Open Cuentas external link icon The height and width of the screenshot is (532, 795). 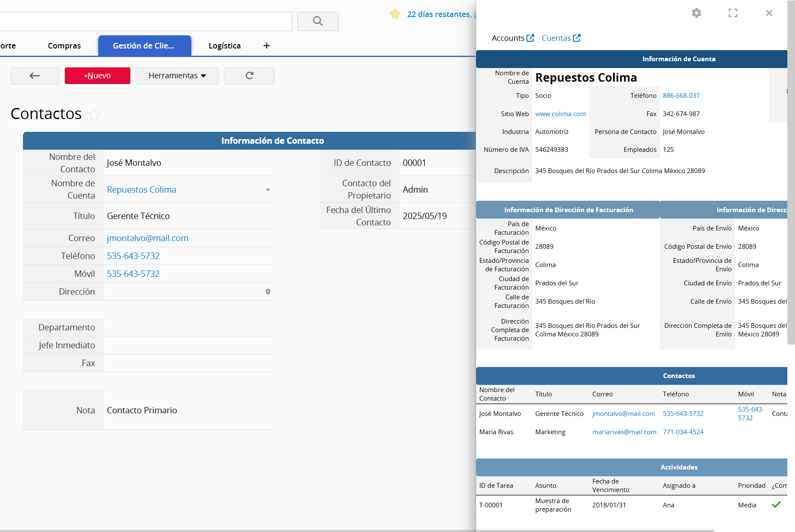576,38
